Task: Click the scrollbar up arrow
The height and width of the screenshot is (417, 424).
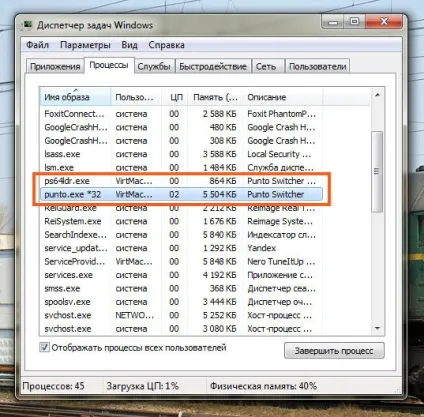Action: click(377, 95)
